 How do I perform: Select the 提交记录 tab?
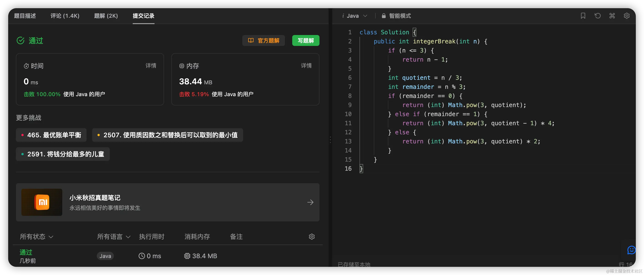(x=143, y=16)
